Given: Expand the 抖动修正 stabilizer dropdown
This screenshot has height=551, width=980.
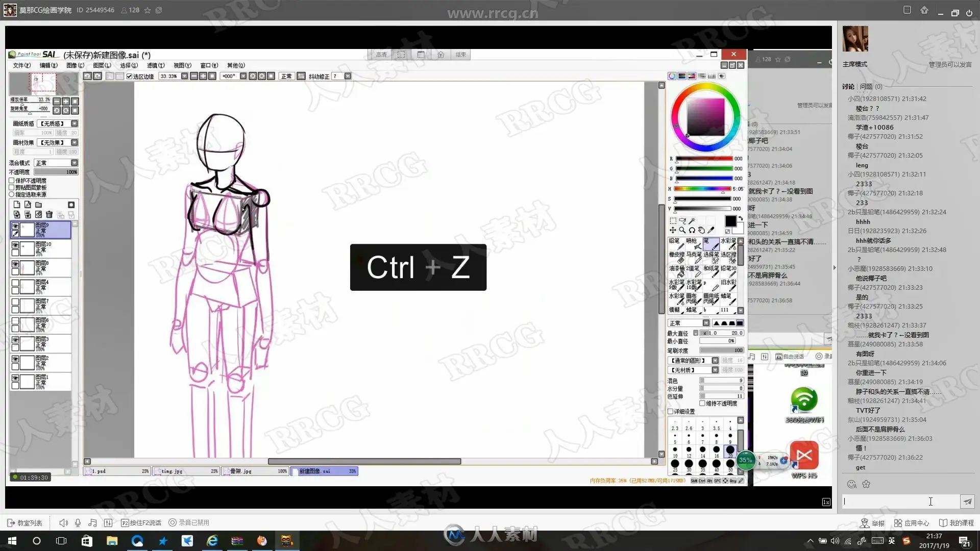Looking at the screenshot, I should pos(348,76).
